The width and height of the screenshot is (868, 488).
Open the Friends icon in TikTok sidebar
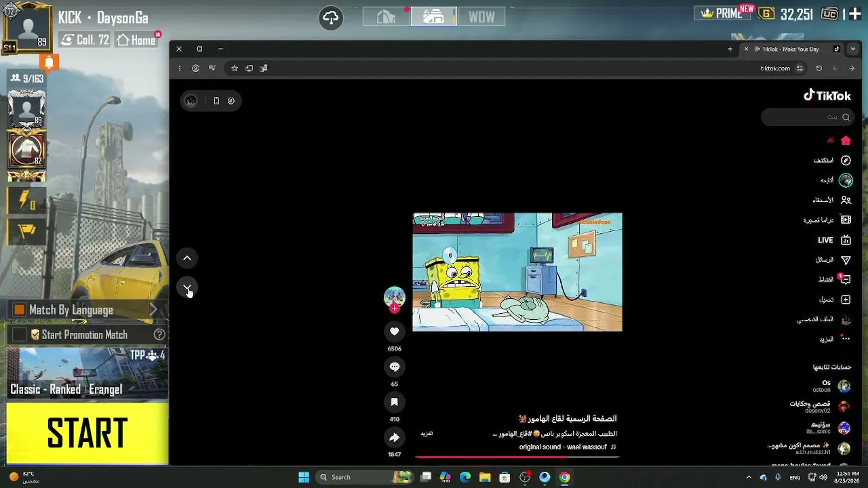846,200
